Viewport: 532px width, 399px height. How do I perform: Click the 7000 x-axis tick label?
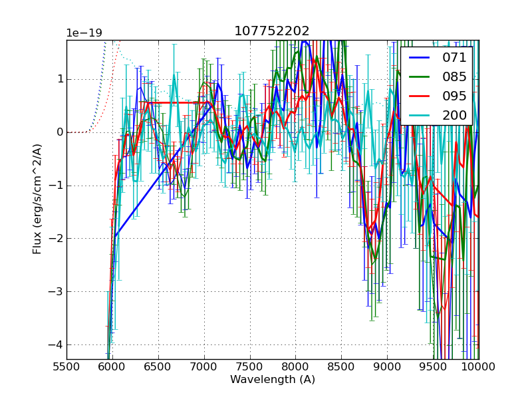[204, 366]
